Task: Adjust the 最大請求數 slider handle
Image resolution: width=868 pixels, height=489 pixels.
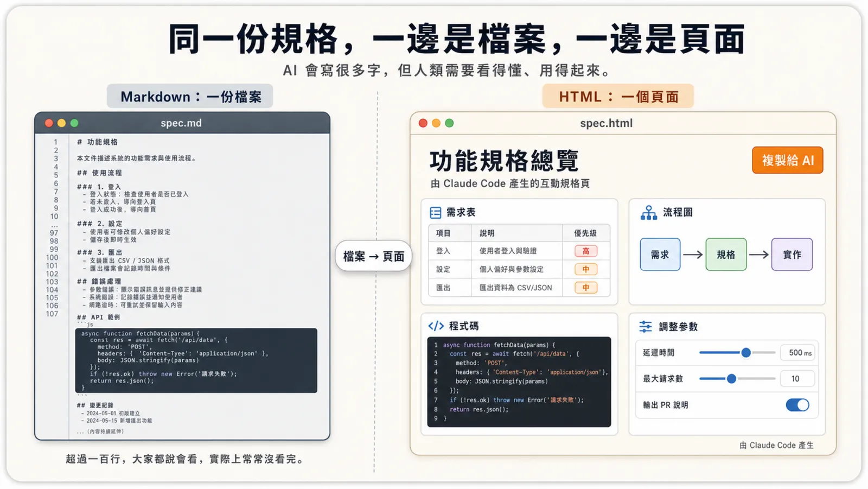Action: tap(731, 379)
